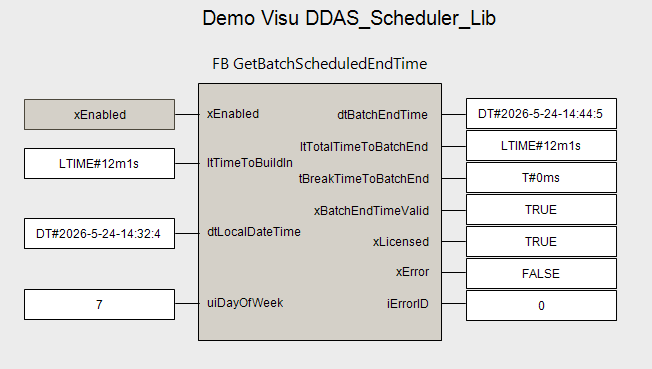Click the uiDayOfWeek pin label
Image resolution: width=652 pixels, height=369 pixels.
click(245, 303)
